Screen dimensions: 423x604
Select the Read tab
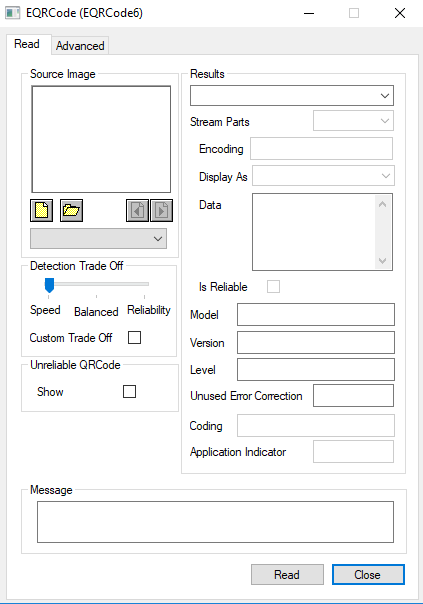pos(27,44)
